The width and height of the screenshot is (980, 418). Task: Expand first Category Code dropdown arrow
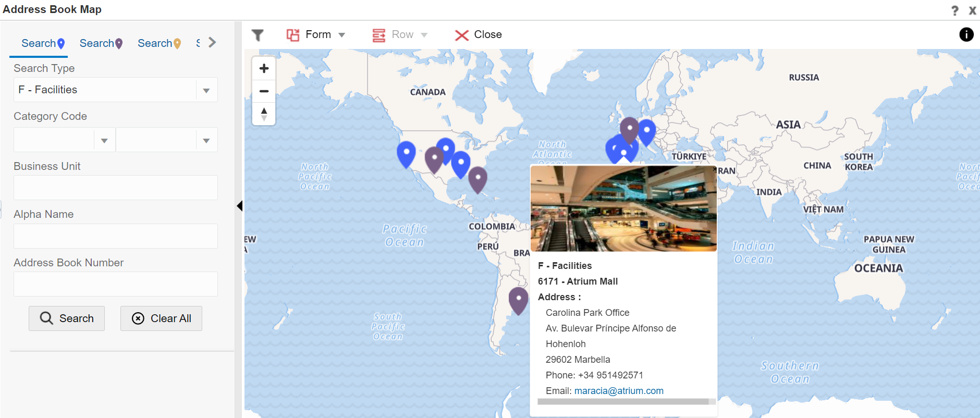click(104, 140)
